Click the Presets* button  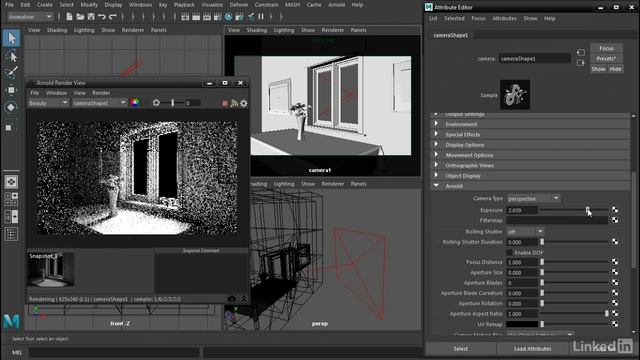[606, 59]
